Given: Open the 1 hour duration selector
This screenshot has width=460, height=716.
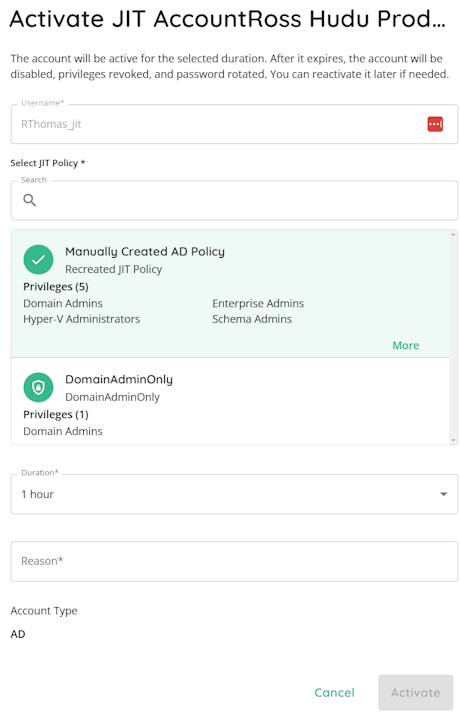Looking at the screenshot, I should [x=234, y=494].
